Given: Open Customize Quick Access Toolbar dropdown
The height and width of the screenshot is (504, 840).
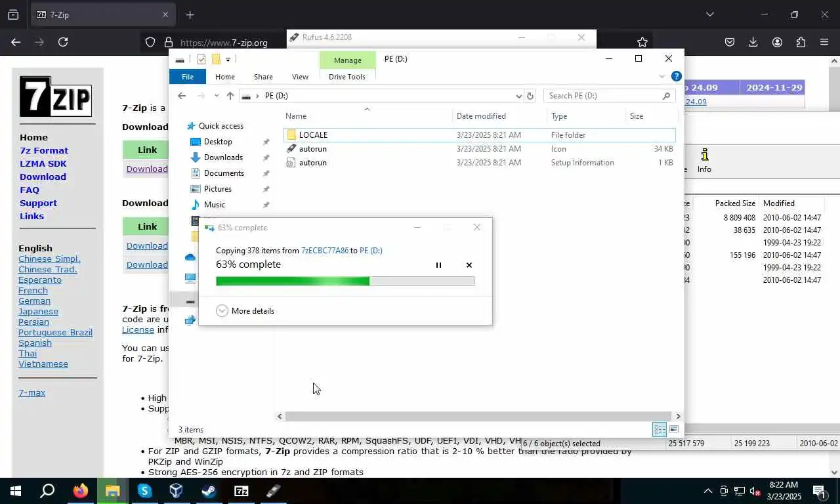Looking at the screenshot, I should pos(228,59).
